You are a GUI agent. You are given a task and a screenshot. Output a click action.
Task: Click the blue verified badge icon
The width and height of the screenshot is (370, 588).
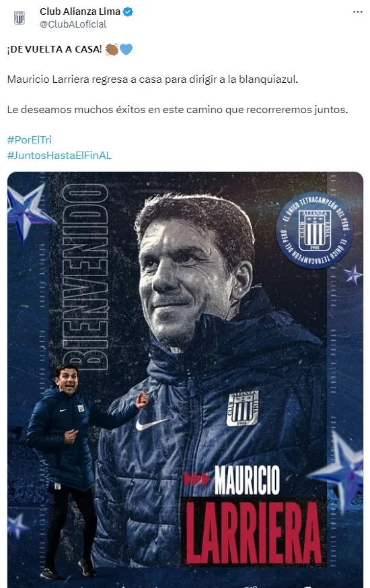click(x=128, y=12)
